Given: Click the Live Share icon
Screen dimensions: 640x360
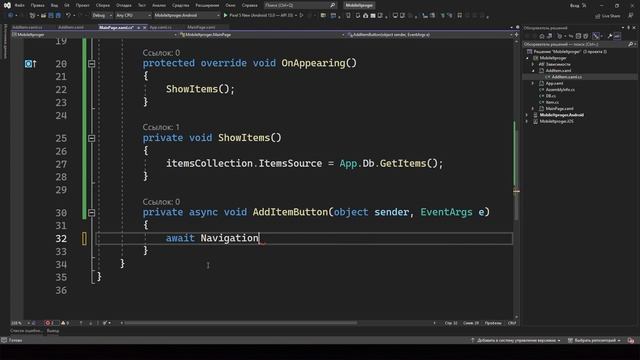Looking at the screenshot, I should click(x=598, y=16).
